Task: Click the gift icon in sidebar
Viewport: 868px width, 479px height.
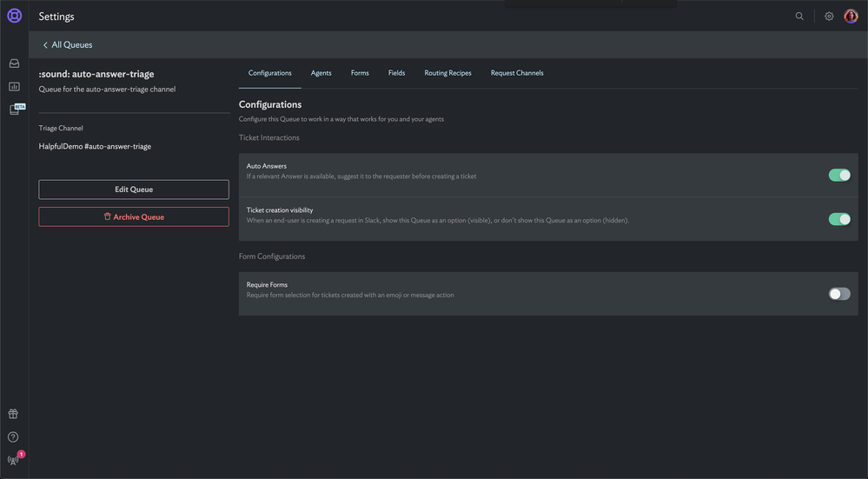Action: click(x=13, y=414)
